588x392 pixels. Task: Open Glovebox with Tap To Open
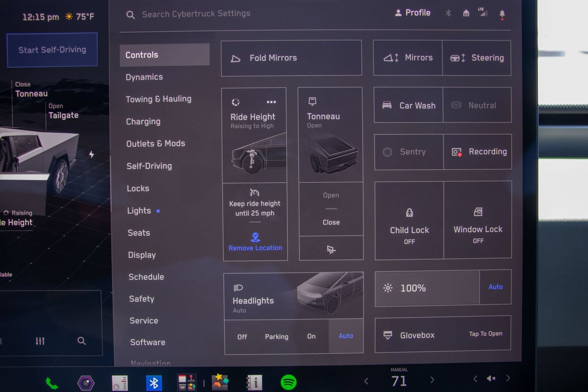click(x=443, y=335)
